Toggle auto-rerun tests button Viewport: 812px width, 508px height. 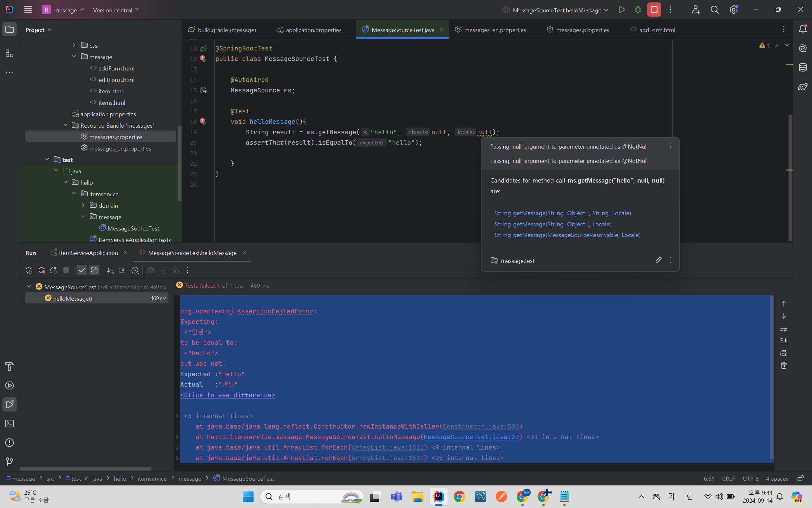[54, 270]
